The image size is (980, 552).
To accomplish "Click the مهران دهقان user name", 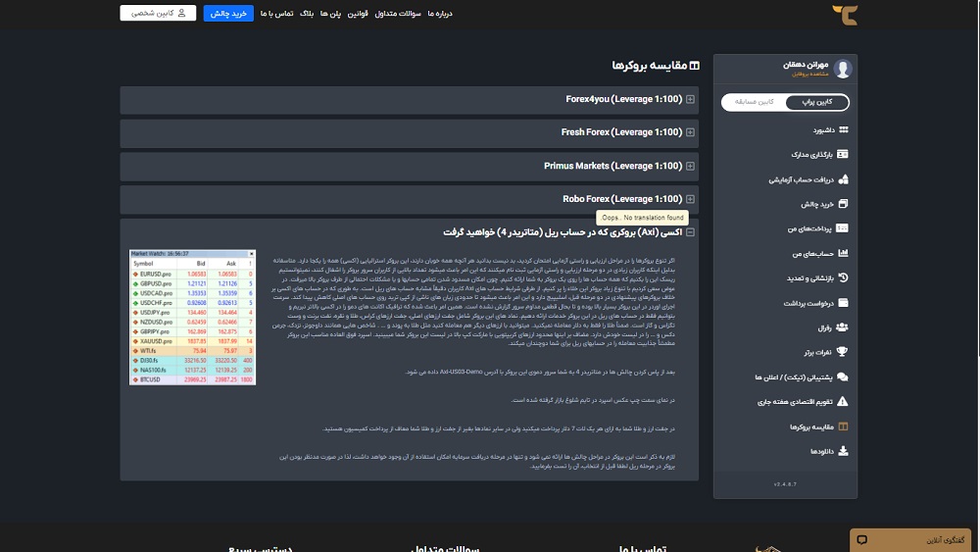I will (806, 65).
